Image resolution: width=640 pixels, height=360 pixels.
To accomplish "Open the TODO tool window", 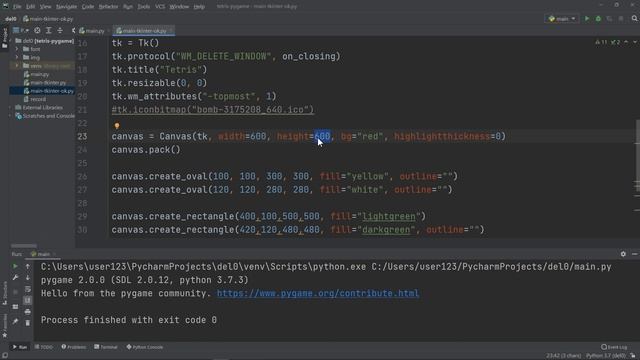I will coord(44,347).
